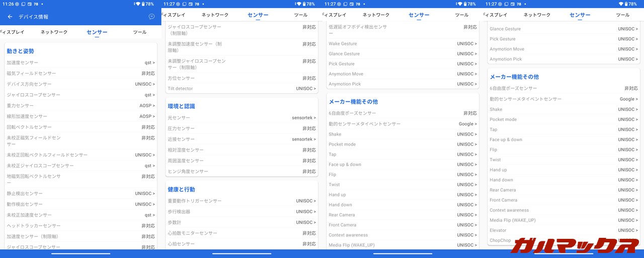Tap the 環境と認識 section heading
This screenshot has height=258, width=644.
click(x=182, y=106)
